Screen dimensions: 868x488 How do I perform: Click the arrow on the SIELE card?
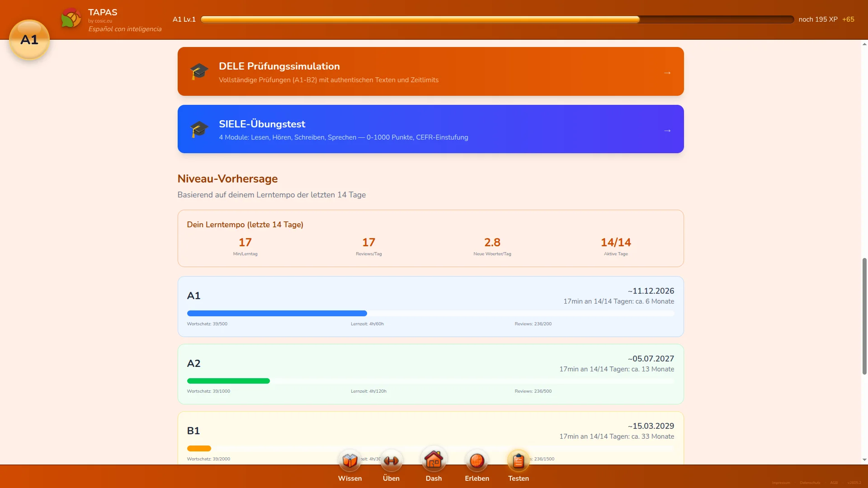pos(667,131)
